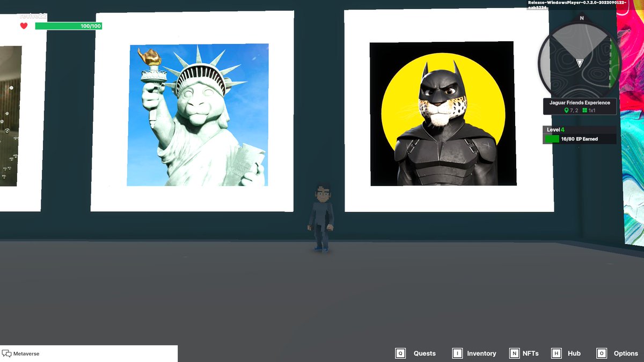Click the I key icon beside Inventory
Viewport: 644px width, 362px height.
(x=457, y=353)
